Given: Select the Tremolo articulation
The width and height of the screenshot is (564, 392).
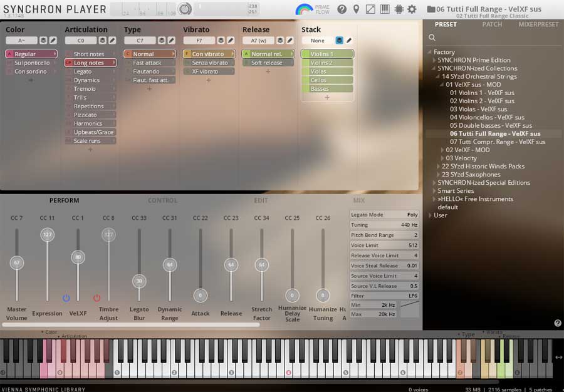Looking at the screenshot, I should tap(91, 89).
